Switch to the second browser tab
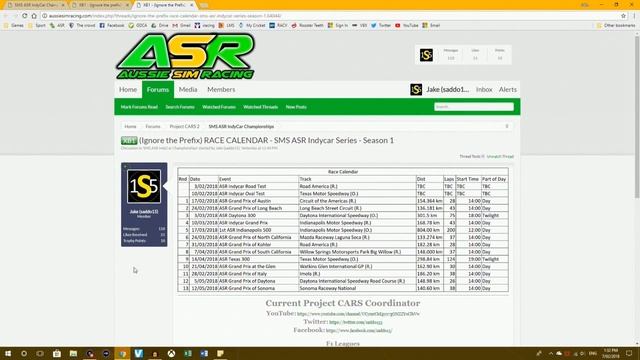This screenshot has height=360, width=640. point(100,5)
